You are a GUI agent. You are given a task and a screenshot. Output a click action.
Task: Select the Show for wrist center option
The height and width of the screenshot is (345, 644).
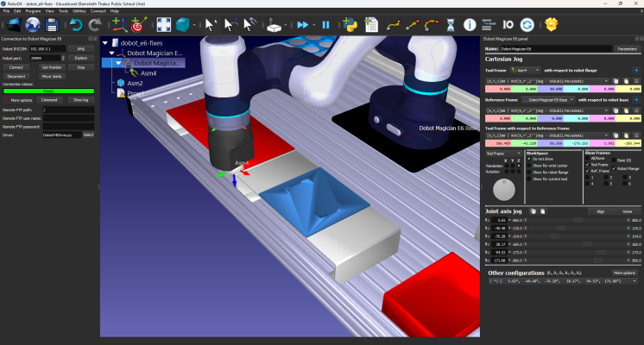pyautogui.click(x=529, y=166)
